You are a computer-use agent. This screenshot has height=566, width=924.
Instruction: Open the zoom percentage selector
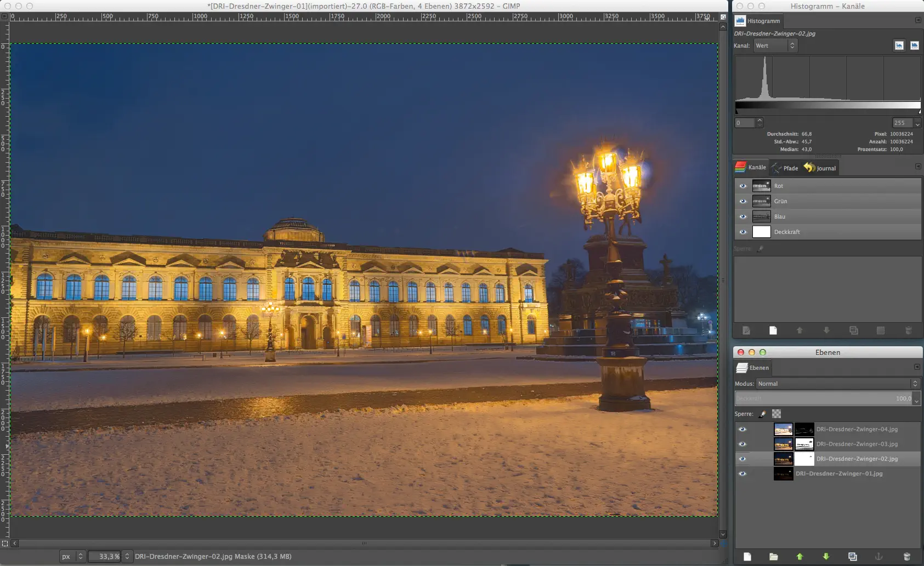pyautogui.click(x=127, y=556)
